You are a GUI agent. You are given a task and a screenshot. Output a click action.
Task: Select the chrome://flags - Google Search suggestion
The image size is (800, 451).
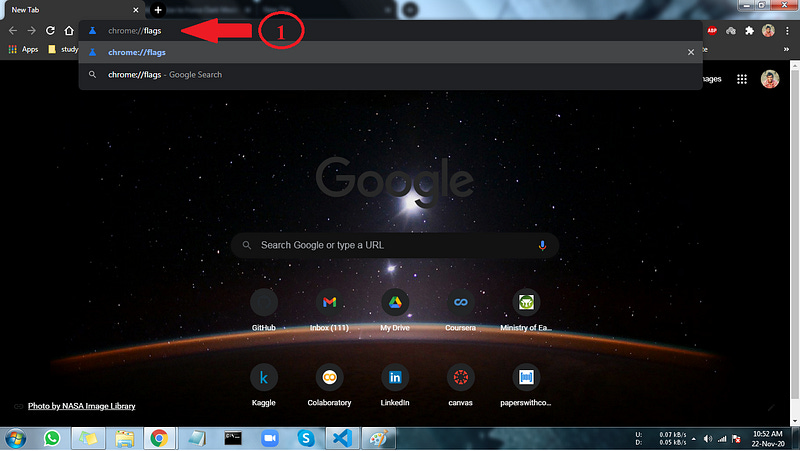[390, 74]
